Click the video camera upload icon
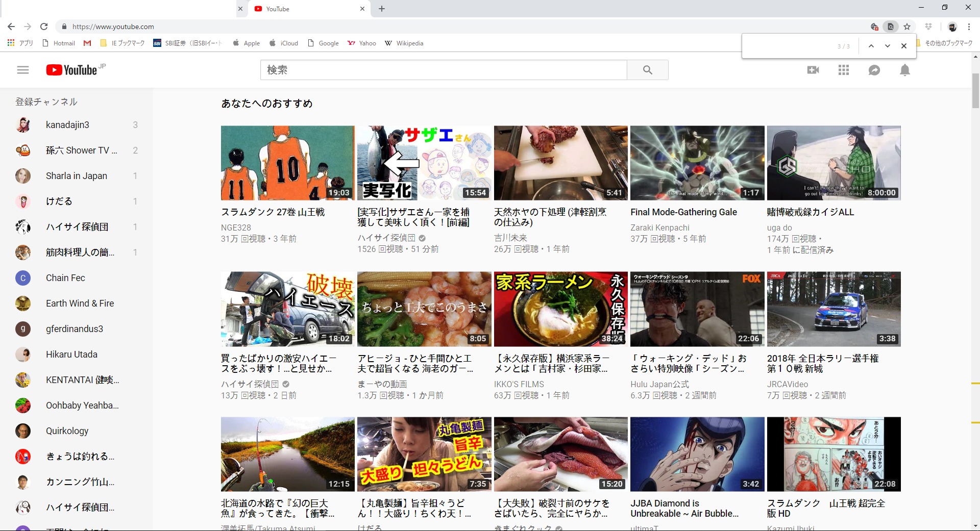Image resolution: width=980 pixels, height=531 pixels. (813, 70)
